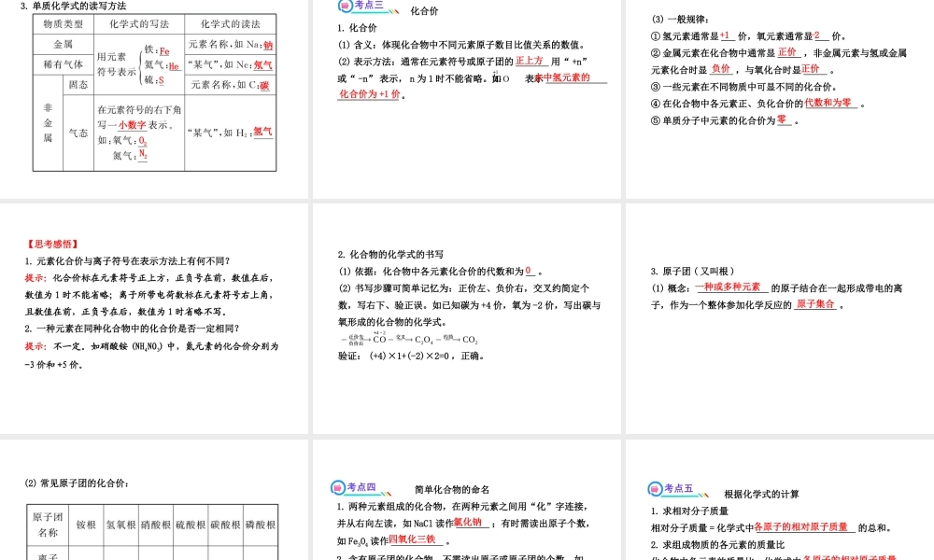
Task: Click the 验证 line (+4)×1+(-2)×2=0
Action: click(x=411, y=356)
